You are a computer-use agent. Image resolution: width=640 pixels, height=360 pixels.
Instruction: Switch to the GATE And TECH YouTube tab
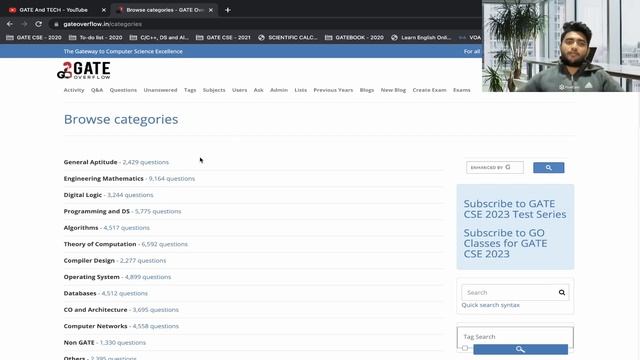tap(53, 10)
